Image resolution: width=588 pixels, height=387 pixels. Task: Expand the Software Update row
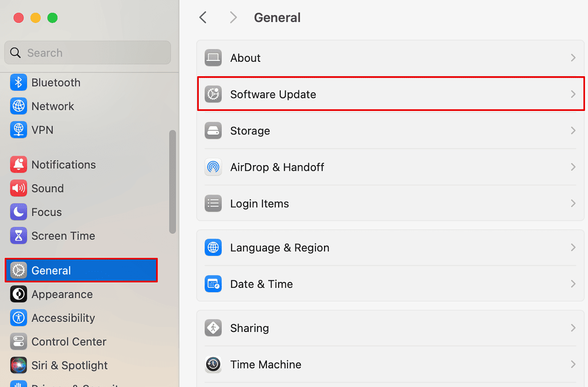coord(390,94)
